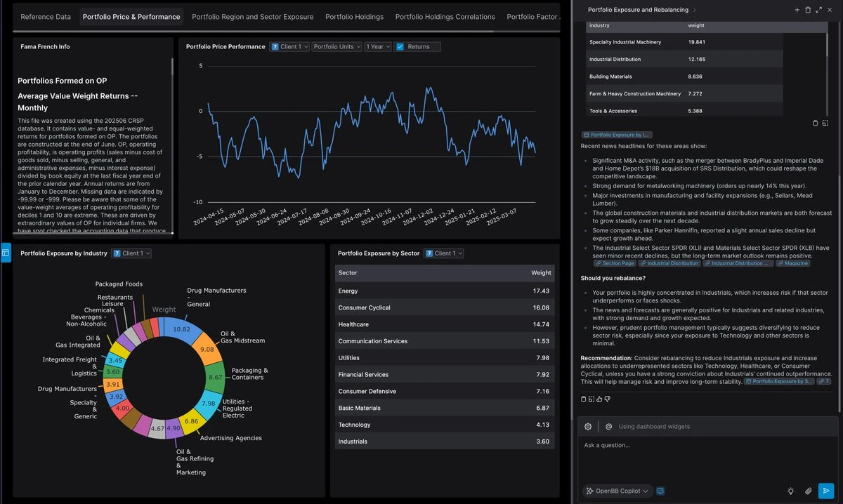Open the Reference Data tab
Viewport: 843px width, 504px height.
tap(46, 16)
